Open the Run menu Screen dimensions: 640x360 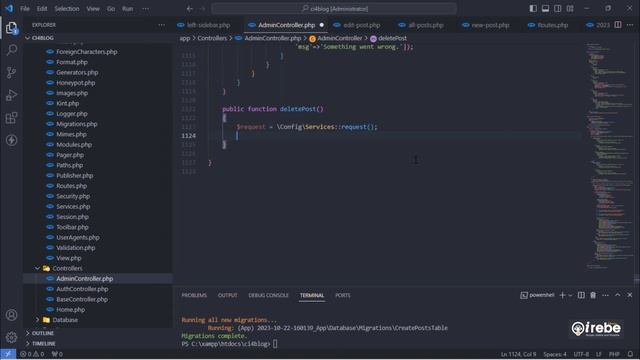(x=128, y=9)
